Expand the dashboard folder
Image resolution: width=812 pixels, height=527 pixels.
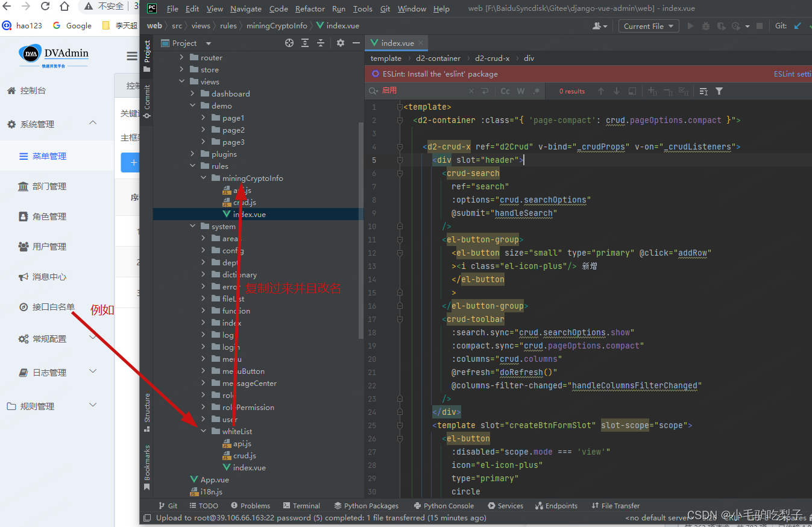coord(192,93)
